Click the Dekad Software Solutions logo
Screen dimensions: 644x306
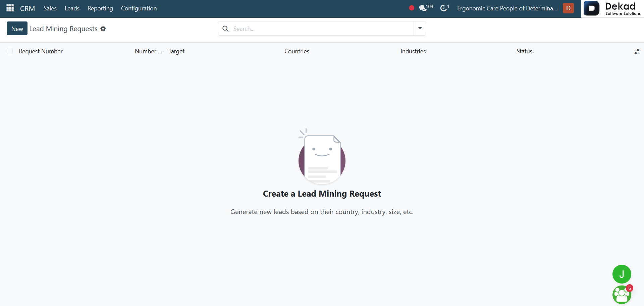(x=612, y=8)
